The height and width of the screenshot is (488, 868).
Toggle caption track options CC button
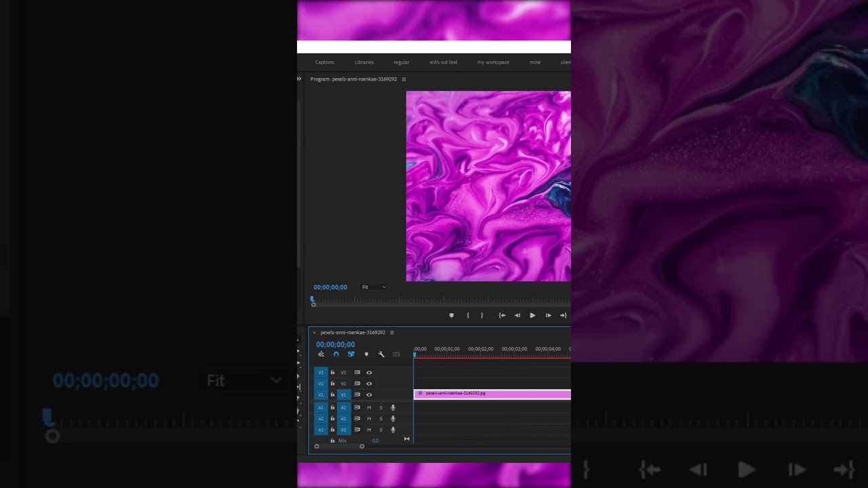pyautogui.click(x=397, y=354)
